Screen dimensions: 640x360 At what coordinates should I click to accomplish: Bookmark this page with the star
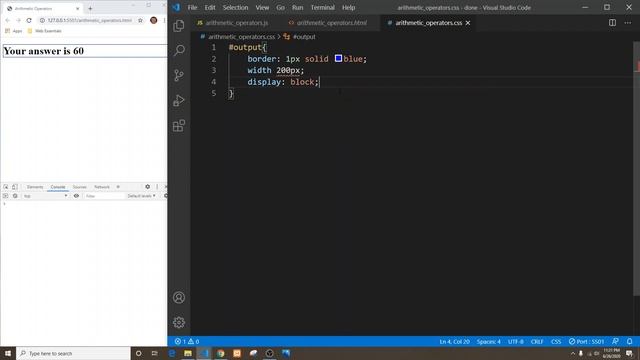click(140, 20)
